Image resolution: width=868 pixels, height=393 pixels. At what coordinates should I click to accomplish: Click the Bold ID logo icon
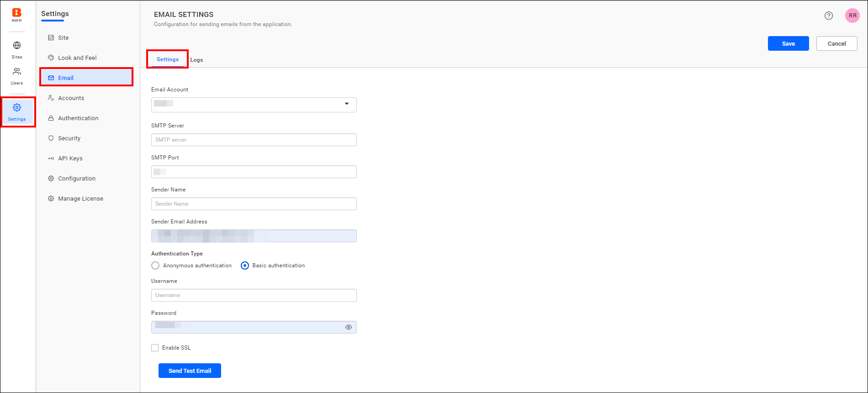click(17, 14)
